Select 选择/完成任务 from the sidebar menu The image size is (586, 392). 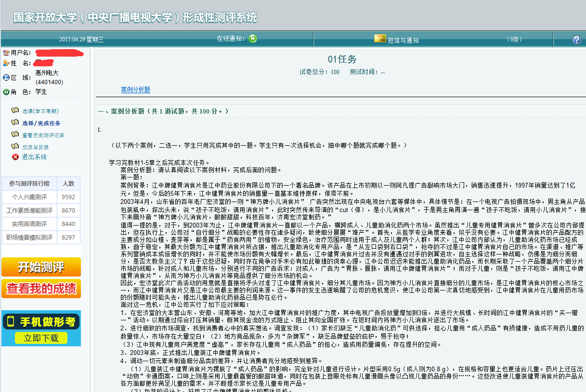tap(41, 123)
